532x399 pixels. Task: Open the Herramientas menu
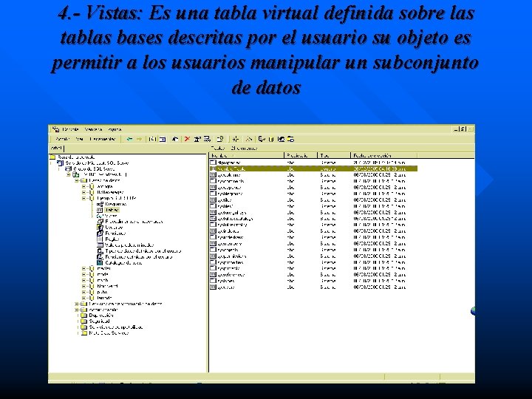pyautogui.click(x=103, y=139)
